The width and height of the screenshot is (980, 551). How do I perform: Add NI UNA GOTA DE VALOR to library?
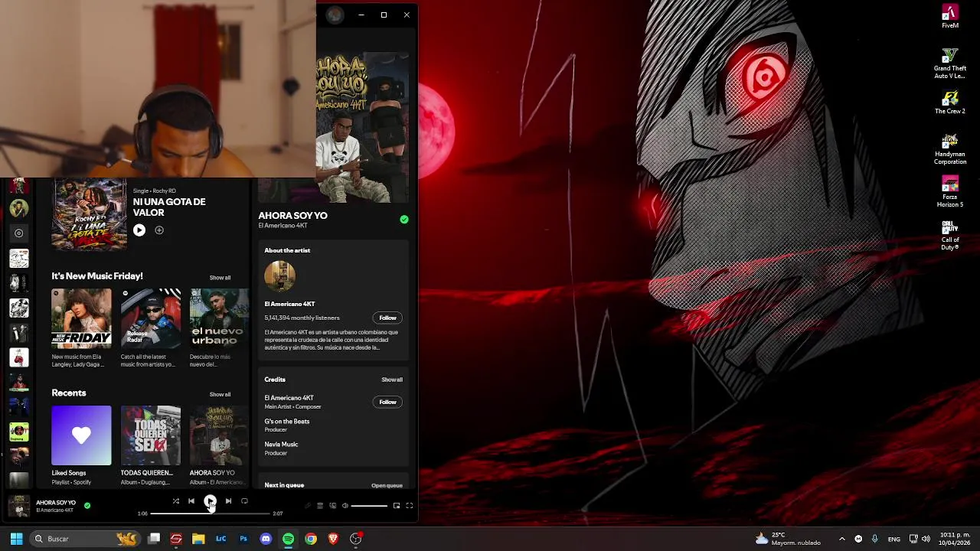(x=159, y=230)
